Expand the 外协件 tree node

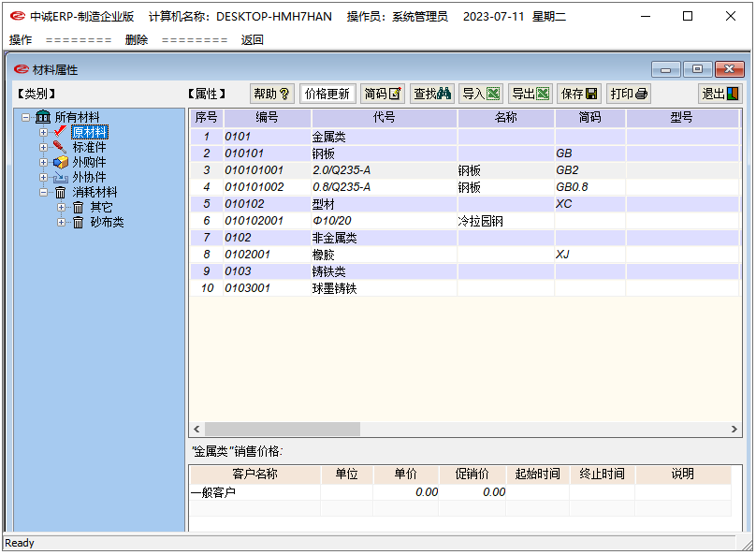(43, 177)
